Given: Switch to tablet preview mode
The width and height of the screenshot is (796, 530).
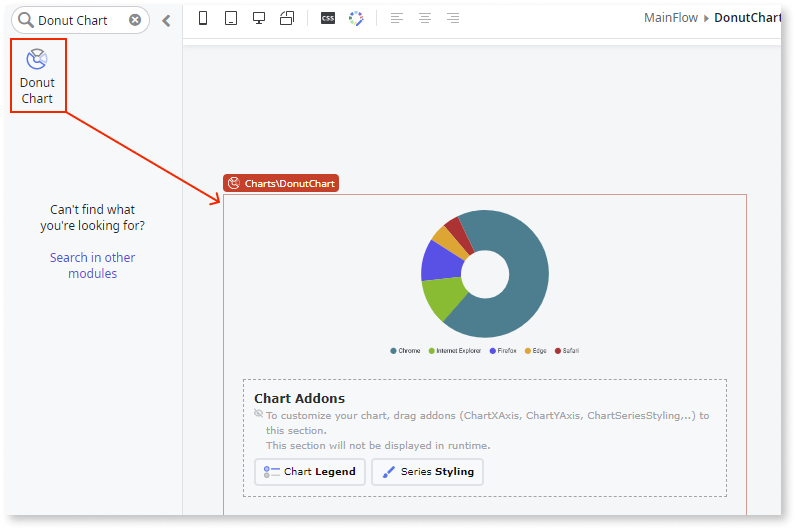Looking at the screenshot, I should [x=231, y=19].
